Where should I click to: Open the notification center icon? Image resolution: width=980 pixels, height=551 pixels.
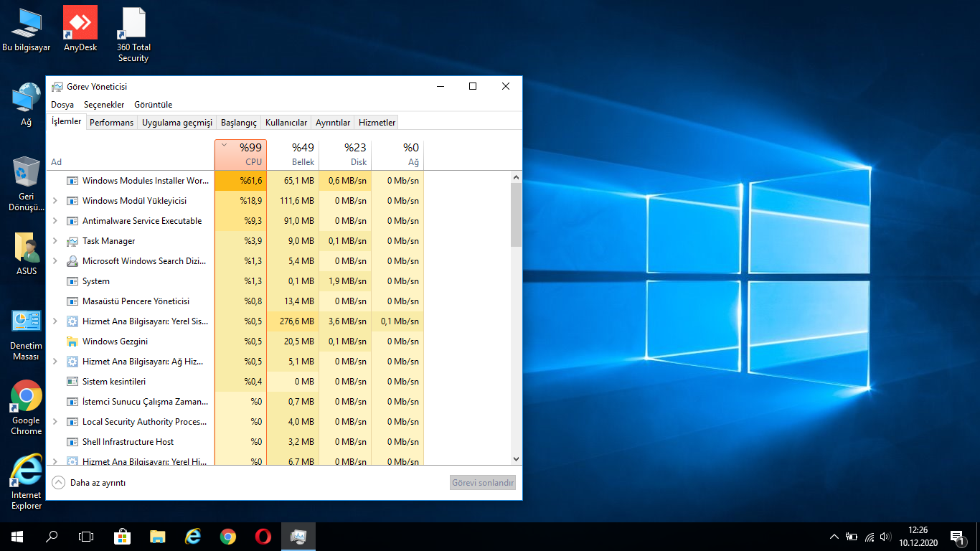click(x=957, y=536)
